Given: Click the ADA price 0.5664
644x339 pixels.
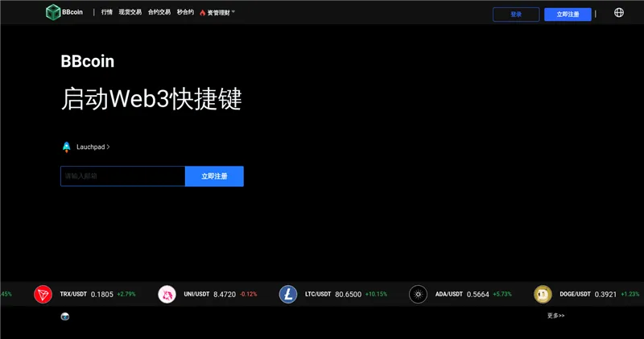Looking at the screenshot, I should point(478,294).
